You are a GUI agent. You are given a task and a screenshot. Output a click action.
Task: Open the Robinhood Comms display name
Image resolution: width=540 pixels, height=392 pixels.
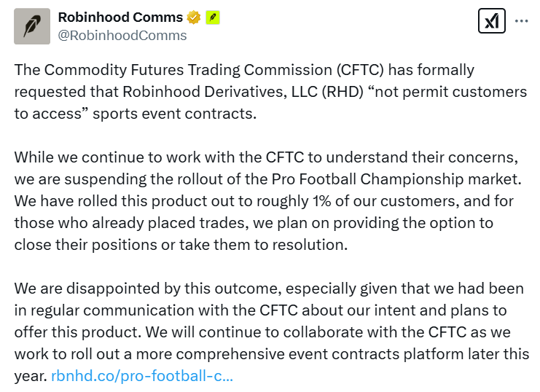point(120,17)
